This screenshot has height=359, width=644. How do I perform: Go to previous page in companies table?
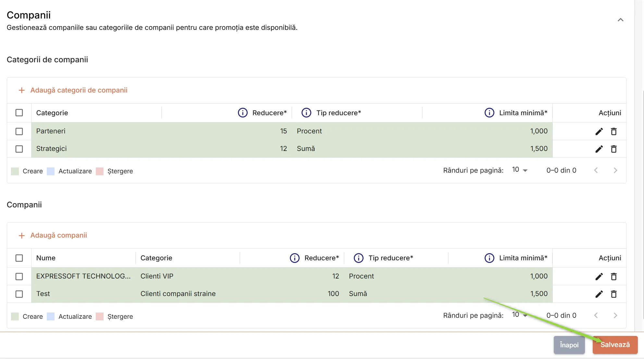596,316
